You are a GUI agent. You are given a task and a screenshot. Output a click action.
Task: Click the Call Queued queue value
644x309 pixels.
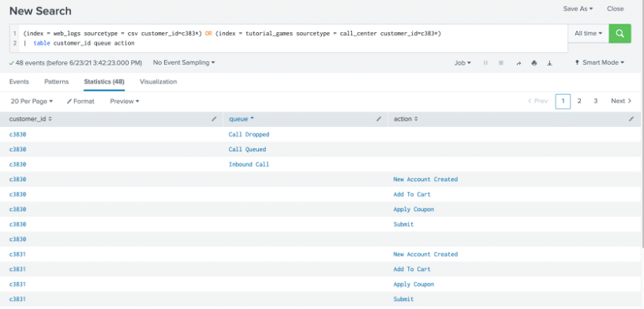click(x=247, y=149)
